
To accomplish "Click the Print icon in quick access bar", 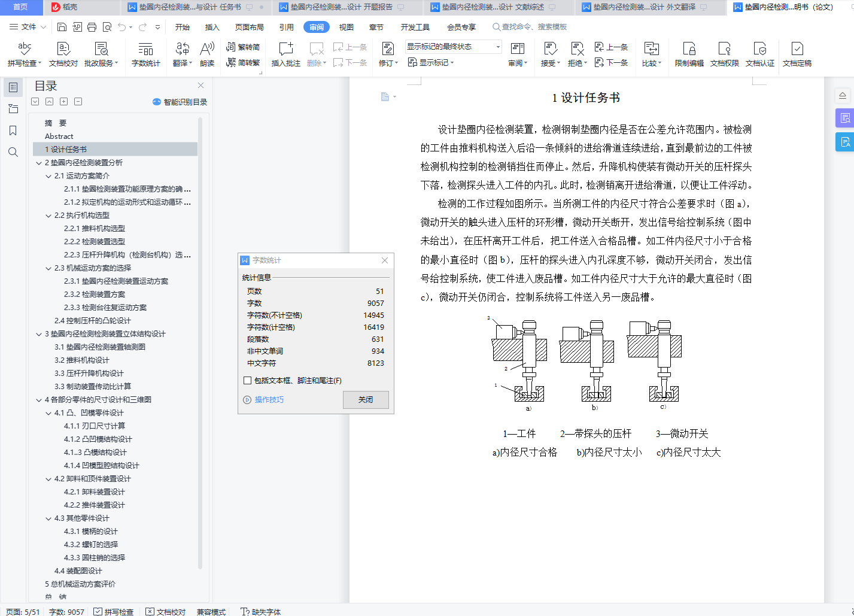I will pos(92,27).
